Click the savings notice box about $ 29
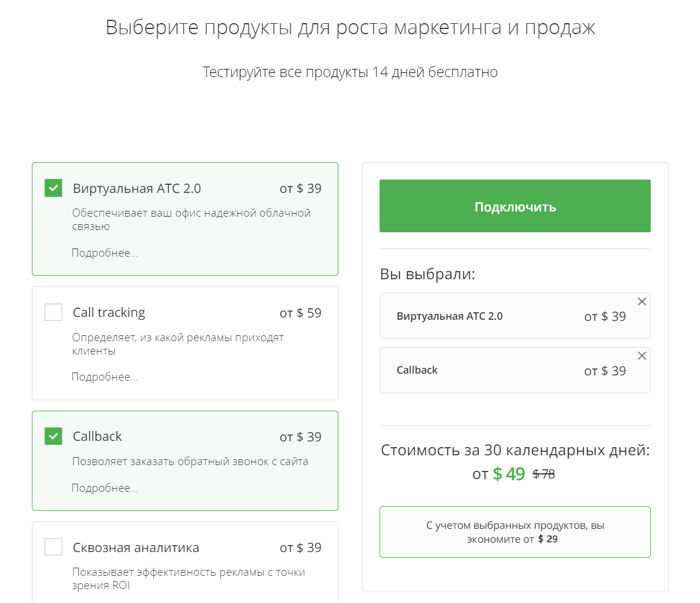This screenshot has width=700, height=603. [x=515, y=532]
